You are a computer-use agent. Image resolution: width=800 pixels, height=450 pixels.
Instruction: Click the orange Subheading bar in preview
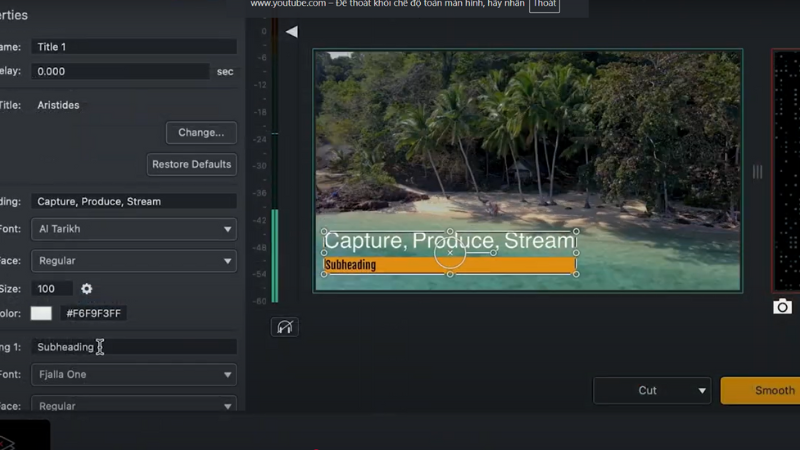click(x=450, y=265)
